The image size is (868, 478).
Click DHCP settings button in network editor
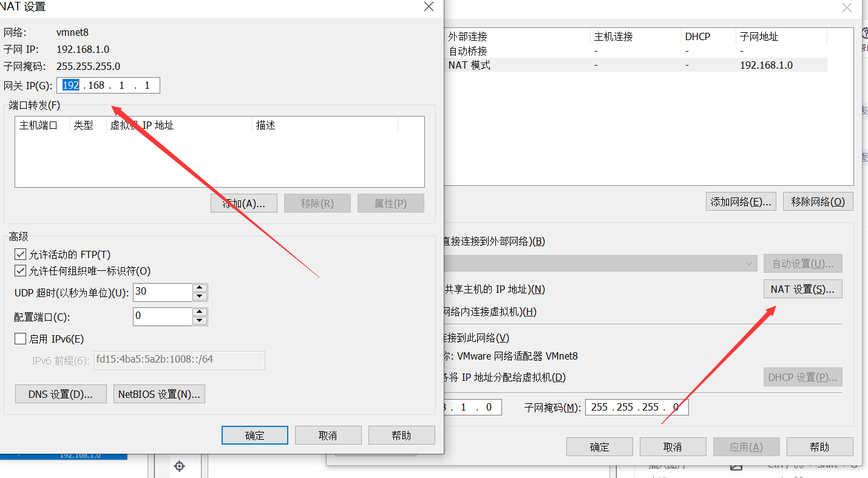pyautogui.click(x=802, y=377)
